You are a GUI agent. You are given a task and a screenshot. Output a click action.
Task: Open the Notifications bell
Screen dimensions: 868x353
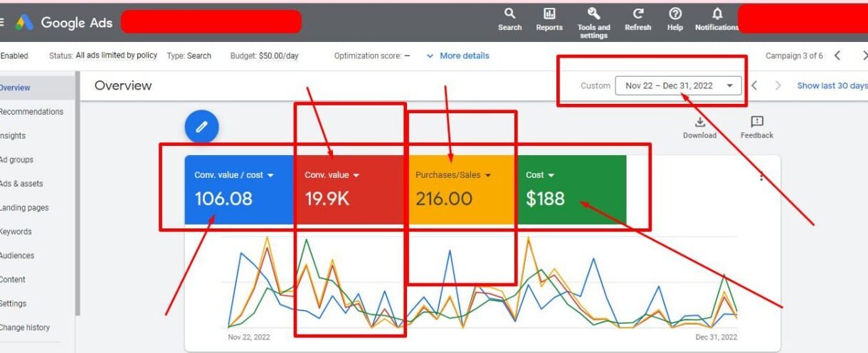[716, 14]
